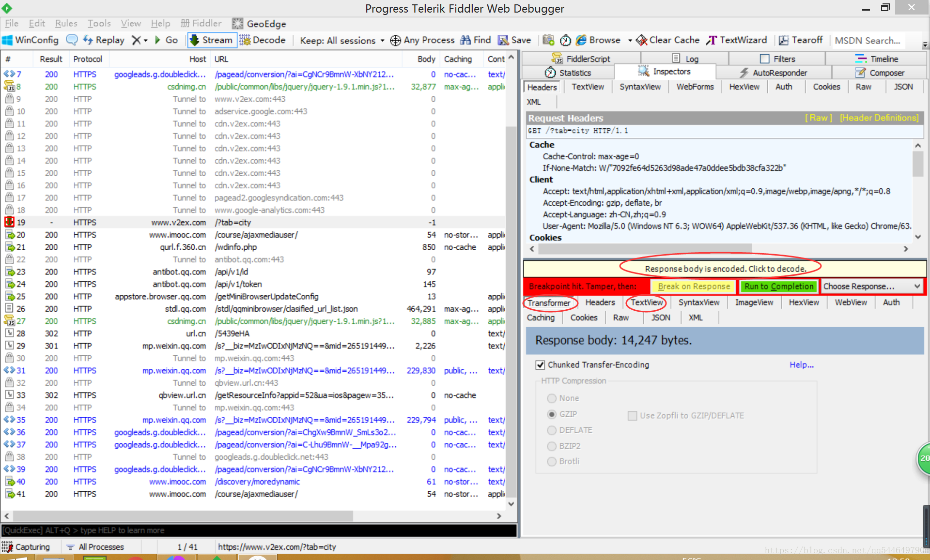Clear Cache from the toolbar
930x560 pixels.
(x=667, y=40)
